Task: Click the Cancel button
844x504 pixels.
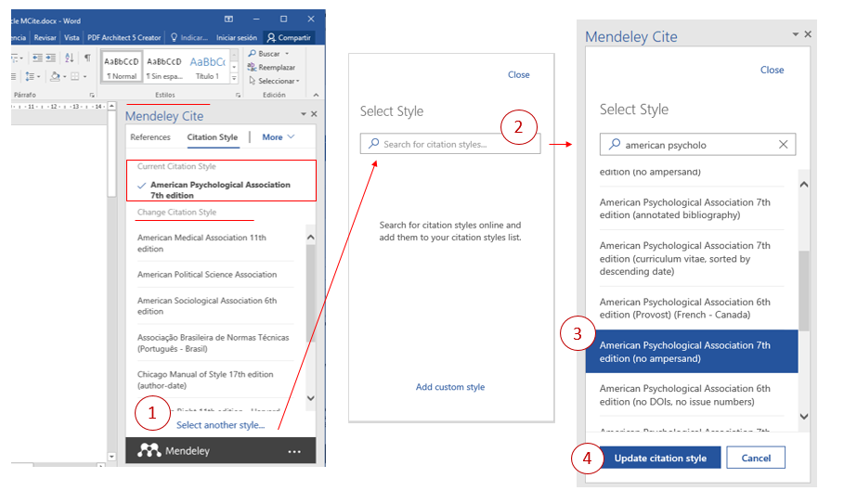Action: 756,458
